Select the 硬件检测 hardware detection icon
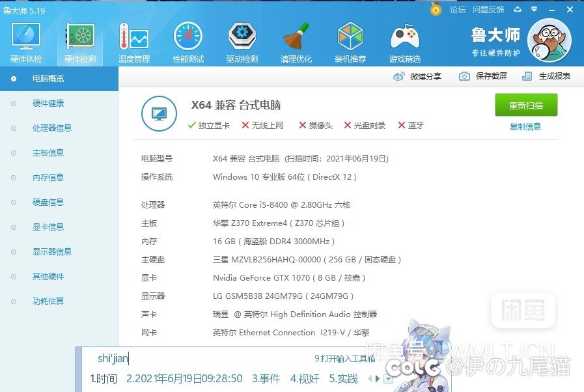 [80, 42]
